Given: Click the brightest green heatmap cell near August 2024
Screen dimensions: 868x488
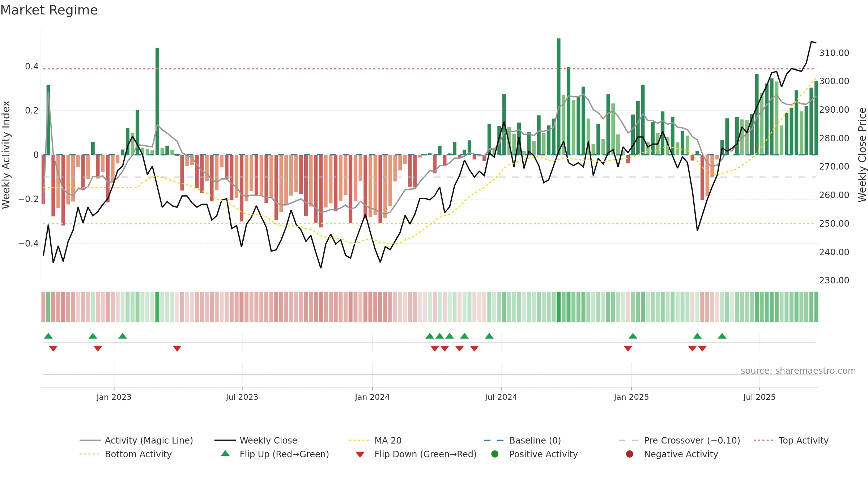Looking at the screenshot, I should [x=559, y=307].
